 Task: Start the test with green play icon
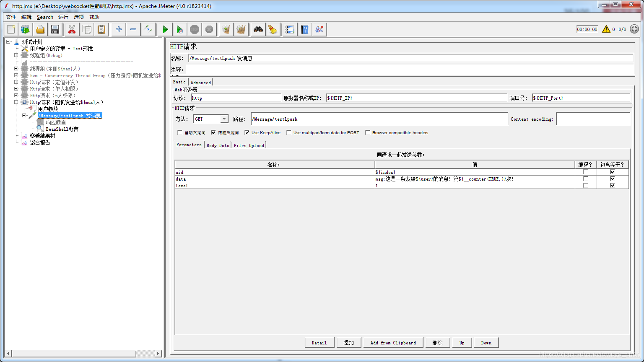tap(165, 29)
